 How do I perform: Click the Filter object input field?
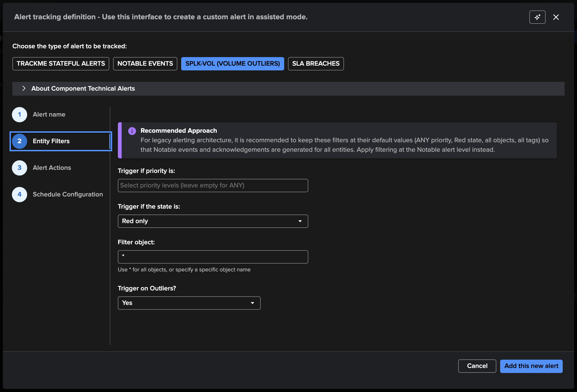[x=213, y=257]
